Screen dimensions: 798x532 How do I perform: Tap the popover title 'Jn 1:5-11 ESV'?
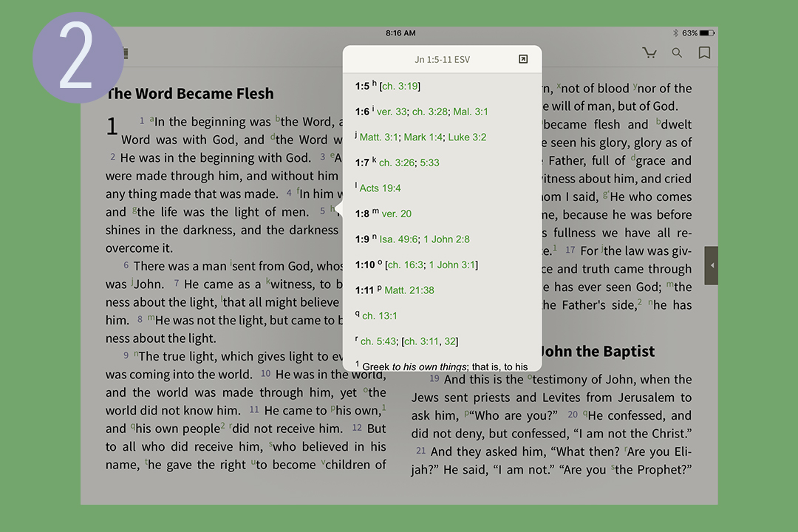[x=443, y=60]
